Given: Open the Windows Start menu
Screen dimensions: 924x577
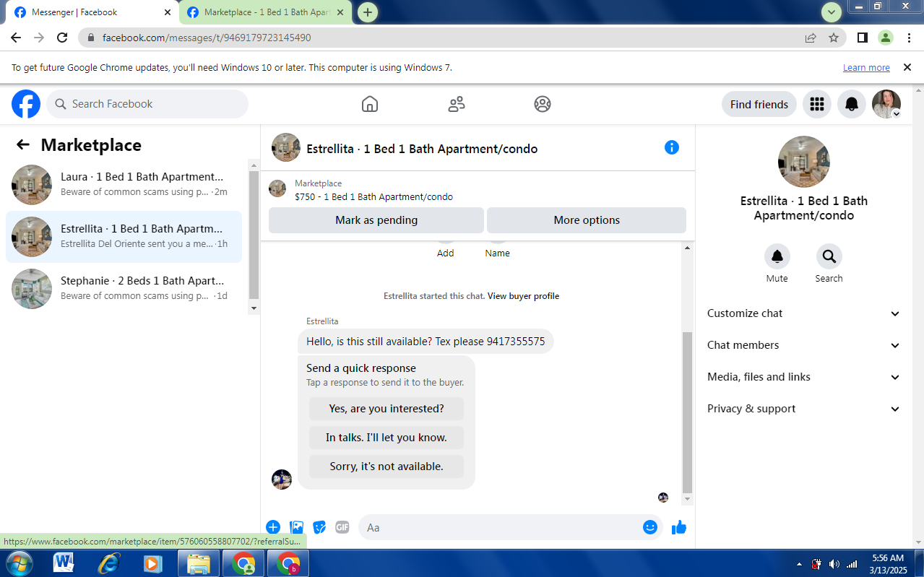Looking at the screenshot, I should pyautogui.click(x=18, y=563).
